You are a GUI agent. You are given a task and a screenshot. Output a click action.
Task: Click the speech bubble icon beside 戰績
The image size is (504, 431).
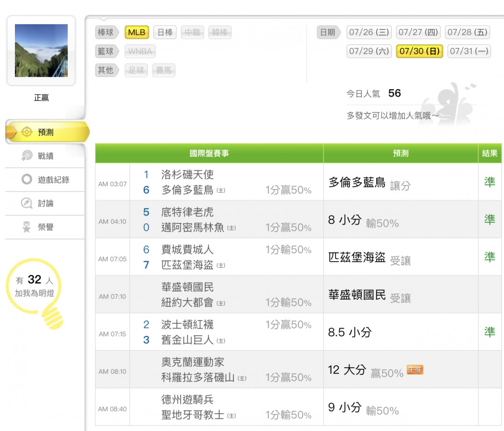[x=27, y=156]
